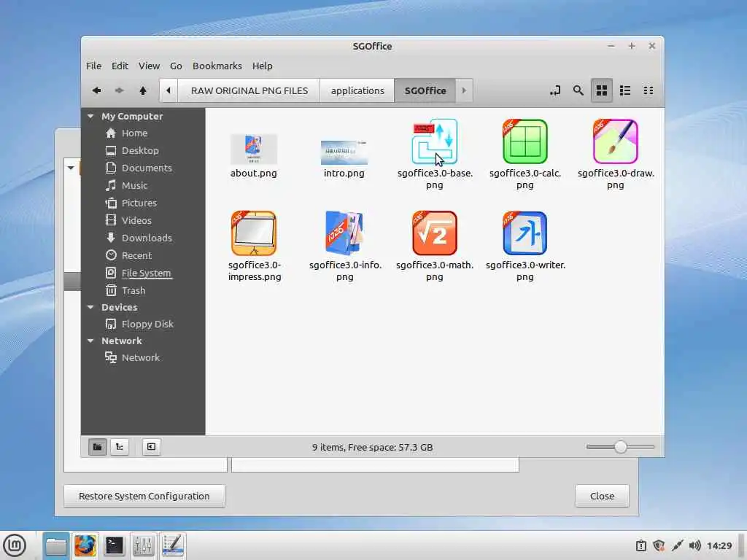Open the Help menu

pos(263,66)
